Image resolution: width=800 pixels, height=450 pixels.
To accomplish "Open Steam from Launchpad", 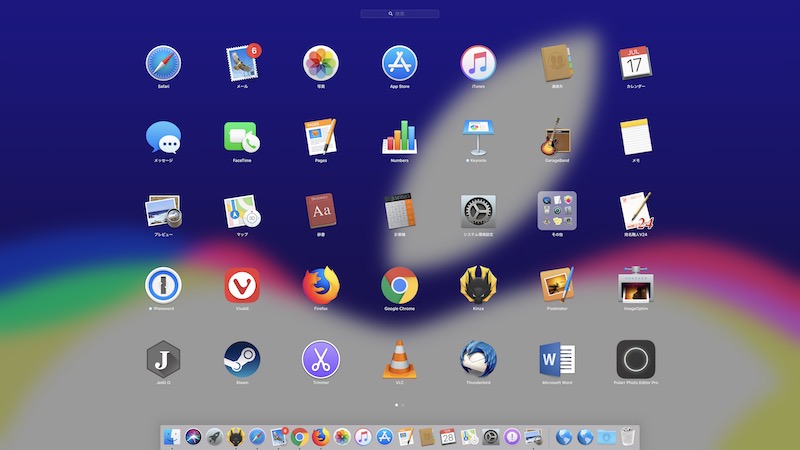I will (x=242, y=359).
